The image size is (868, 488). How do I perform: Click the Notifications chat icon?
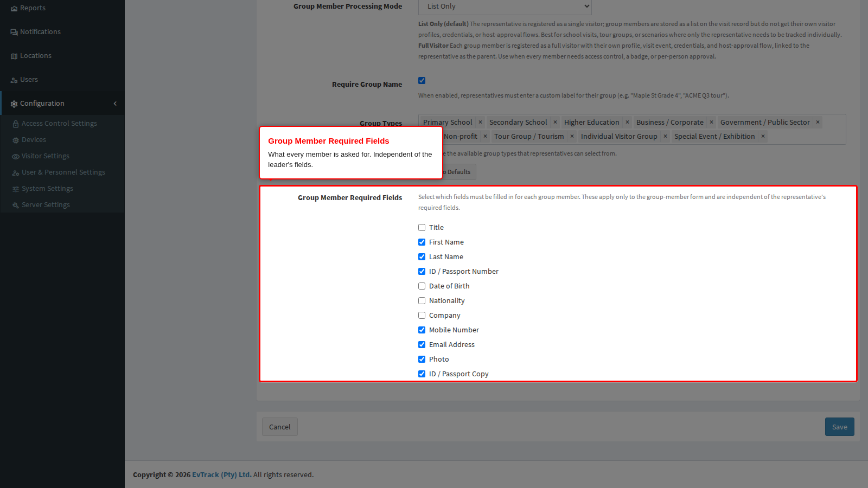(x=14, y=33)
